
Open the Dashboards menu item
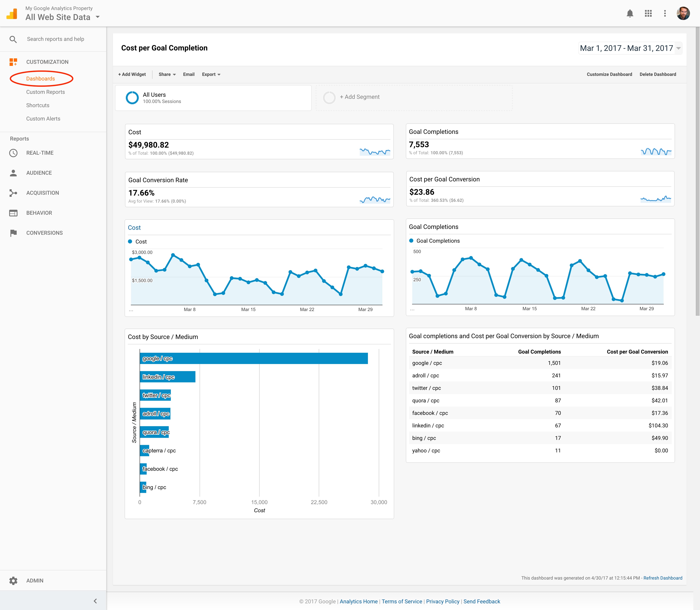40,79
